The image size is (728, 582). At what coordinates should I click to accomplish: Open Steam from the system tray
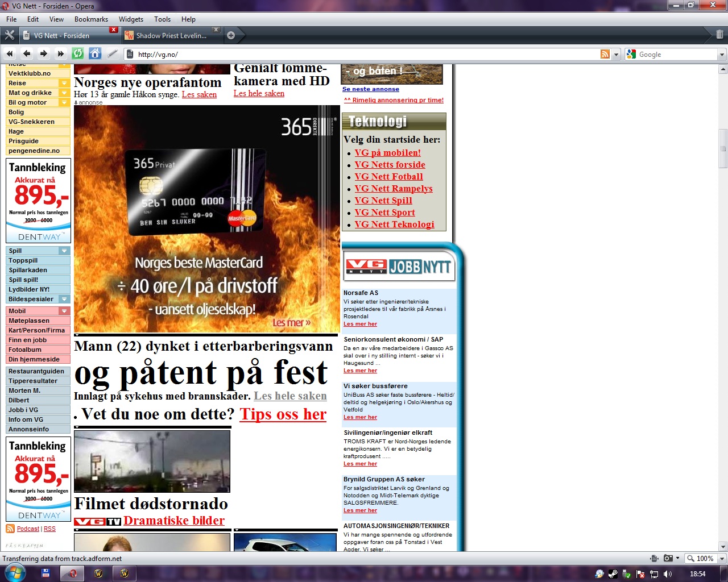click(x=613, y=574)
